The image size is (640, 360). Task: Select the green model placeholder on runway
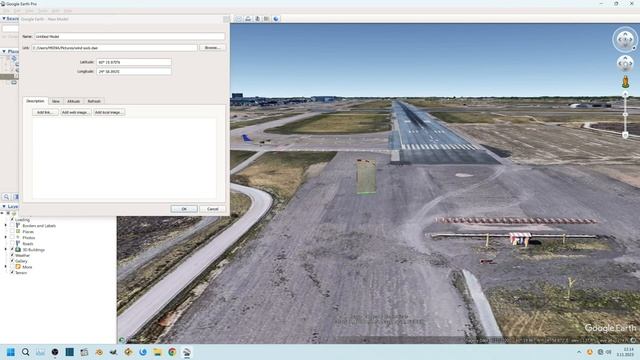(366, 176)
